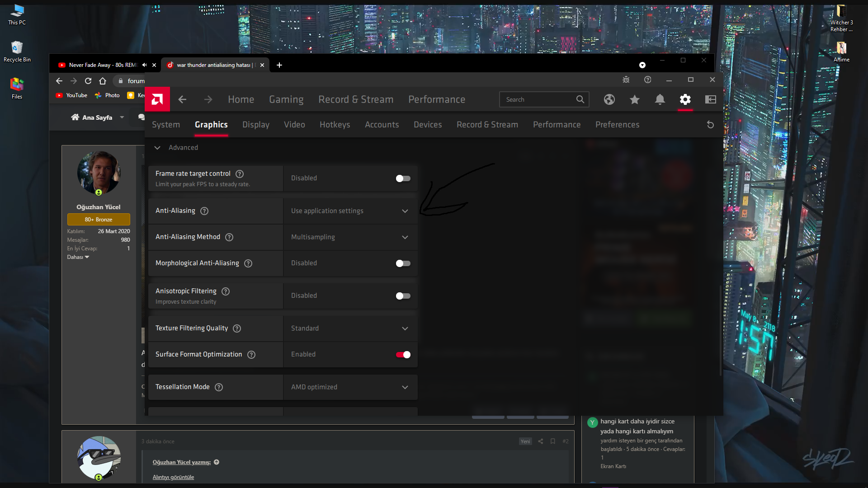This screenshot has height=488, width=868.
Task: Expand Ana Sayfa forum menu arrow
Action: (x=122, y=117)
